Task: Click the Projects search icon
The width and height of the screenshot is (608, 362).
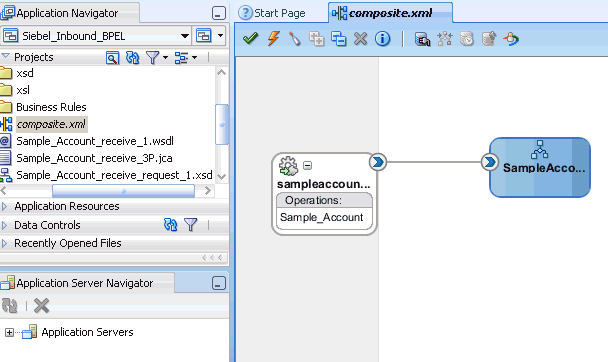Action: click(x=112, y=58)
